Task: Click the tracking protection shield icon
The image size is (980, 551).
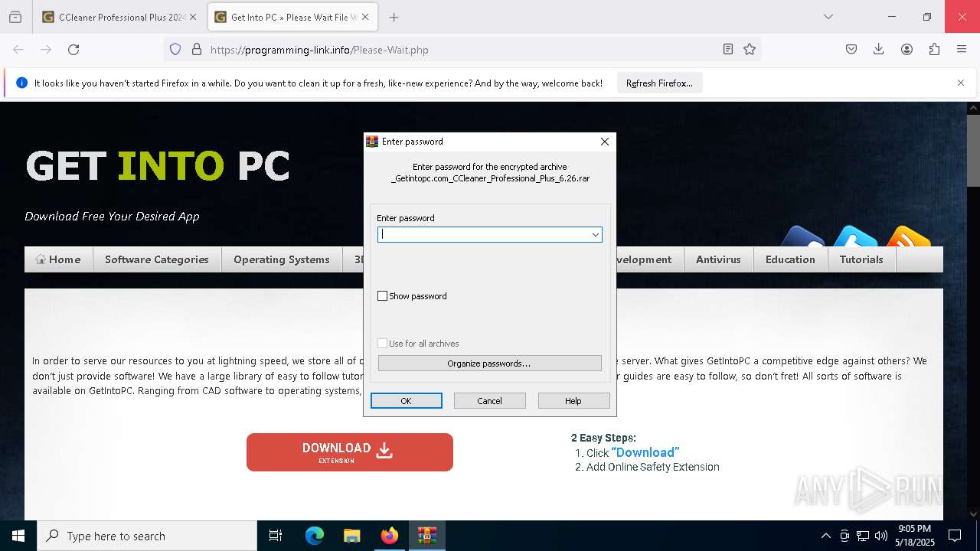Action: pos(175,50)
